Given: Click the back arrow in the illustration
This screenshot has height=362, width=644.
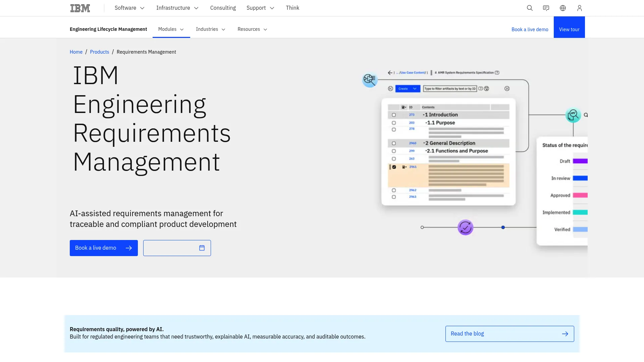Looking at the screenshot, I should click(390, 73).
